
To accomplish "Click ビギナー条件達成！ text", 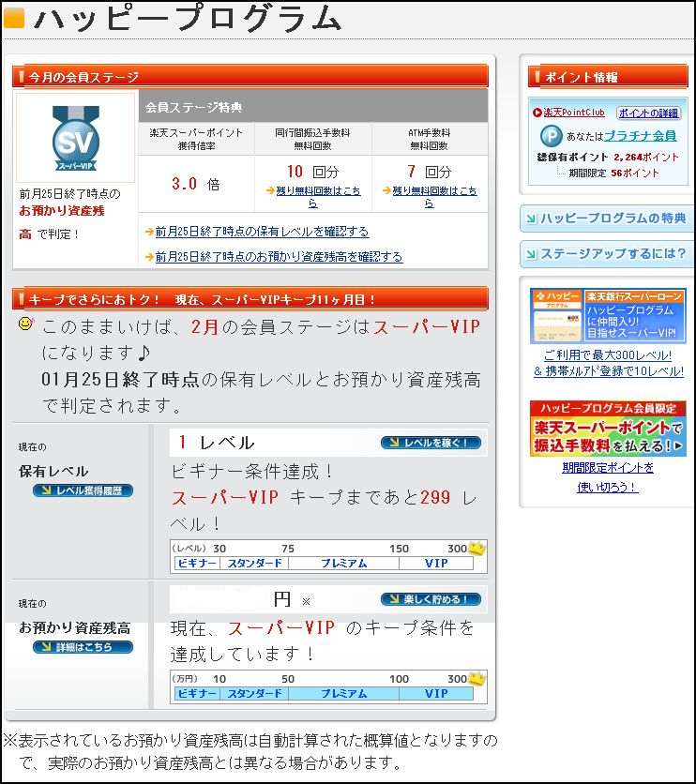I will pos(252,471).
